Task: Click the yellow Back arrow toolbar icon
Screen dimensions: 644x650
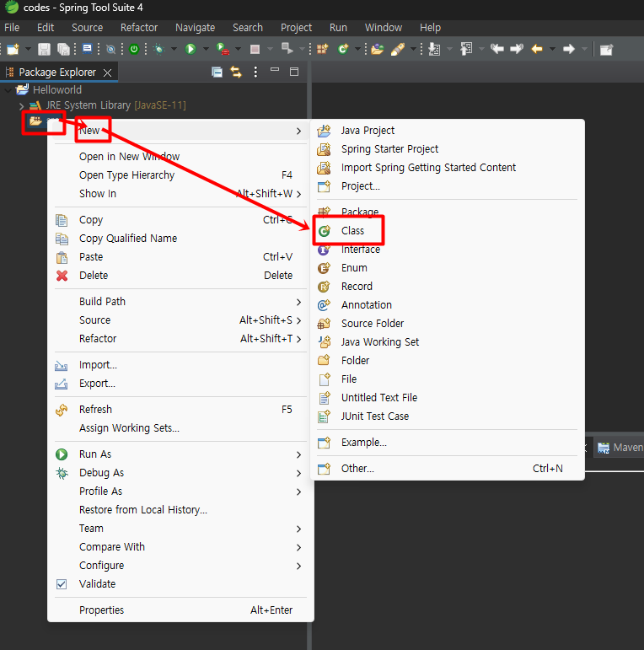Action: point(537,50)
